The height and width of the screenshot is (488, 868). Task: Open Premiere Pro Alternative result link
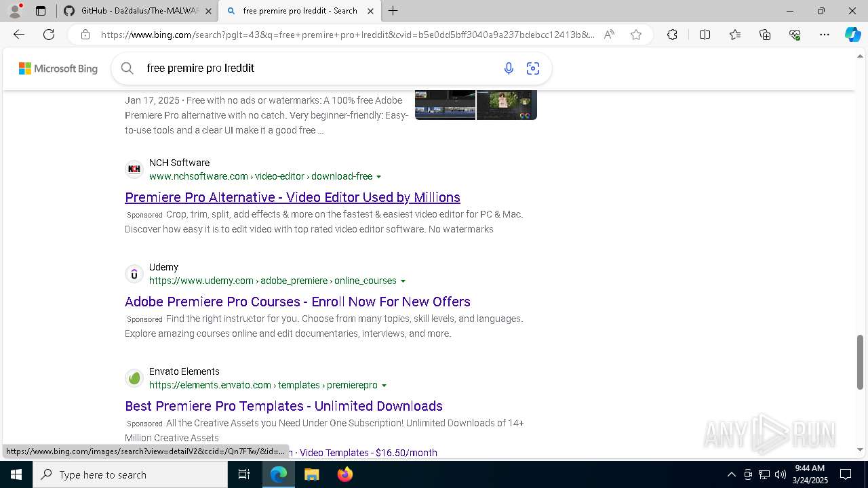292,197
